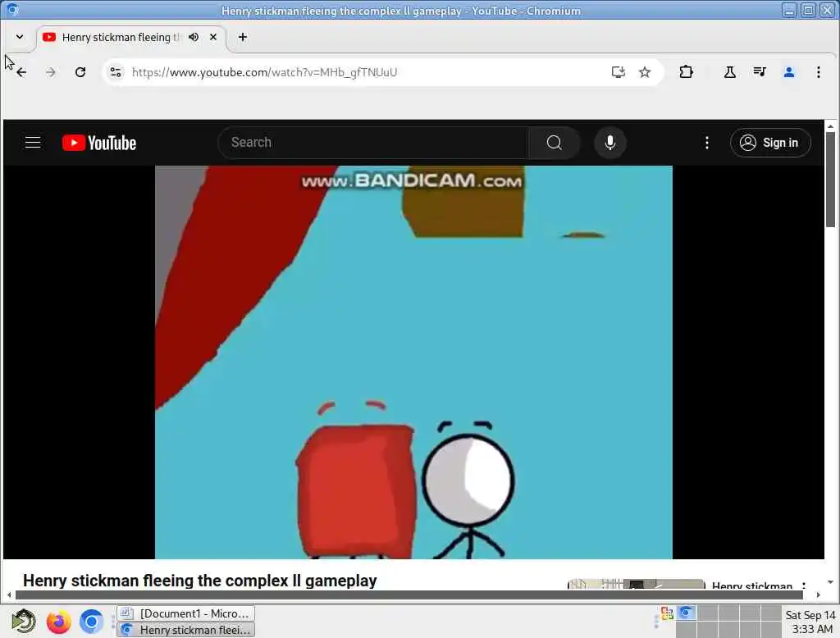The width and height of the screenshot is (840, 638).
Task: Open the media controls icon in toolbar
Action: [759, 72]
